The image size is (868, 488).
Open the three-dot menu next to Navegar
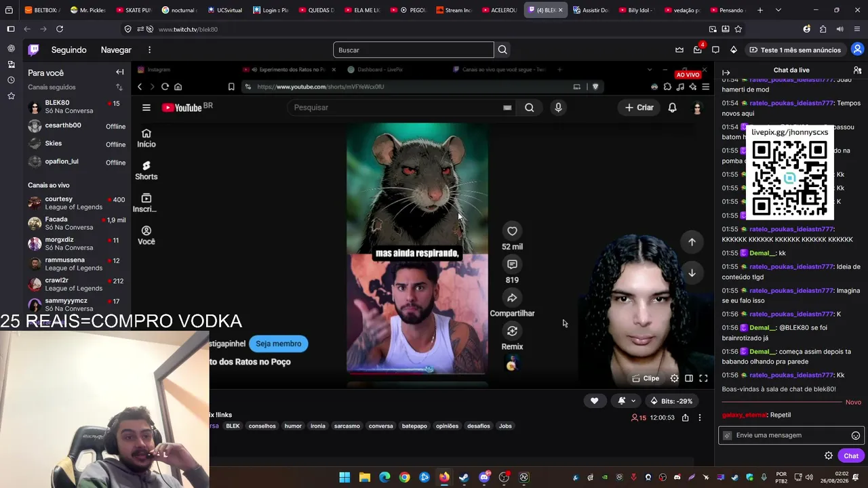click(149, 49)
